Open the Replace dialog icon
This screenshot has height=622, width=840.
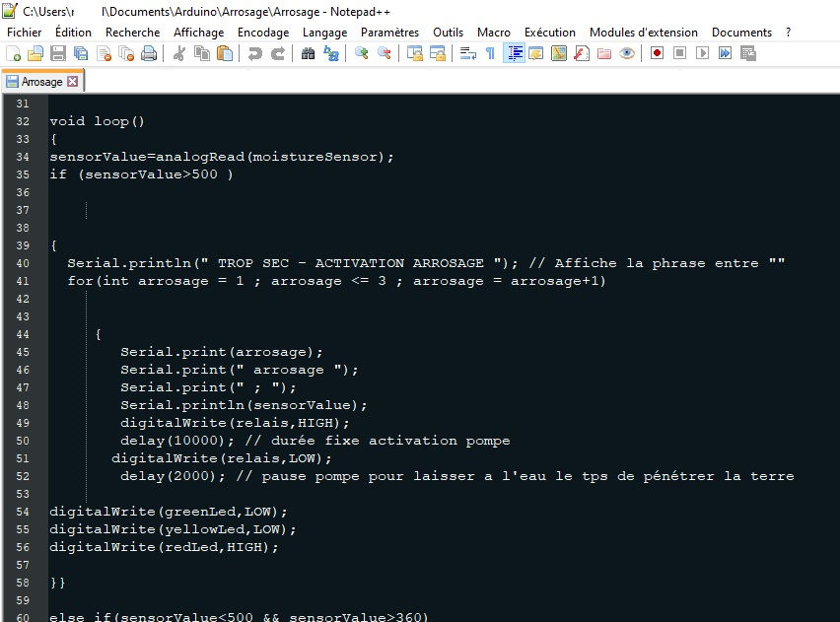pos(331,53)
